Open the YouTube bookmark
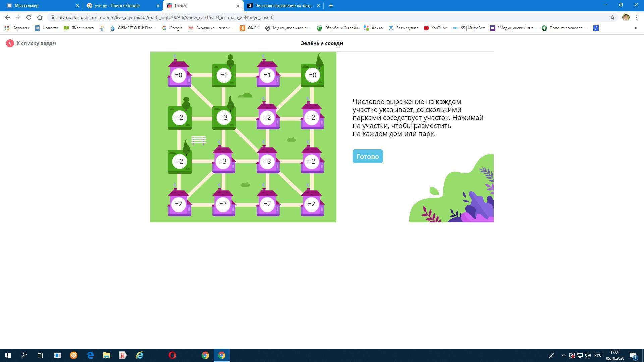 [x=435, y=28]
